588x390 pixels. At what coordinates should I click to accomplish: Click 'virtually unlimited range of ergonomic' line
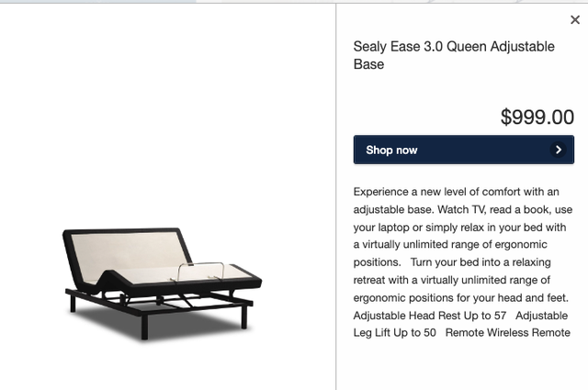[x=450, y=245]
